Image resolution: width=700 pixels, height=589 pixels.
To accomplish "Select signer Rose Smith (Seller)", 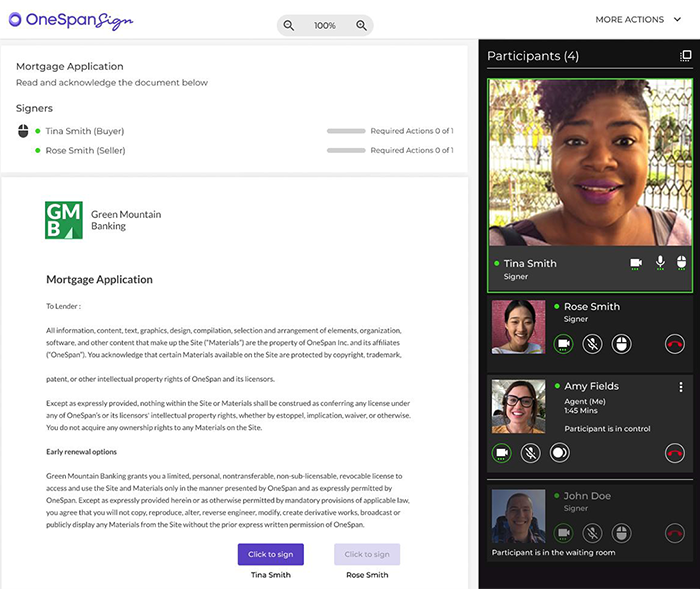I will (85, 150).
